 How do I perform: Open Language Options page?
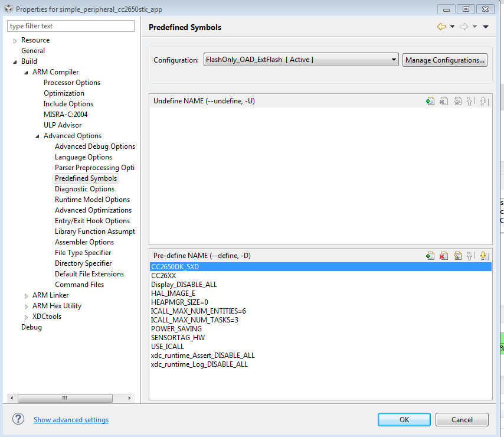pos(84,157)
